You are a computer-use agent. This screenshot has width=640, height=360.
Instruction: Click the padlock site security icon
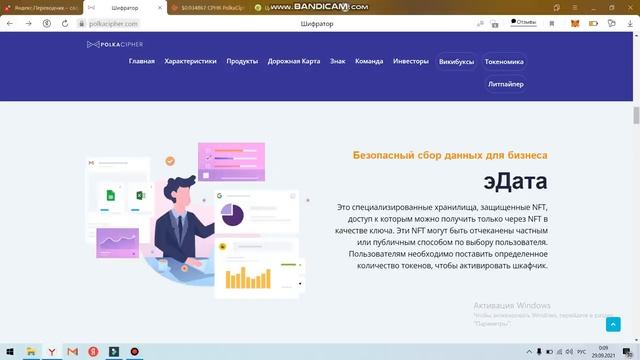81,24
